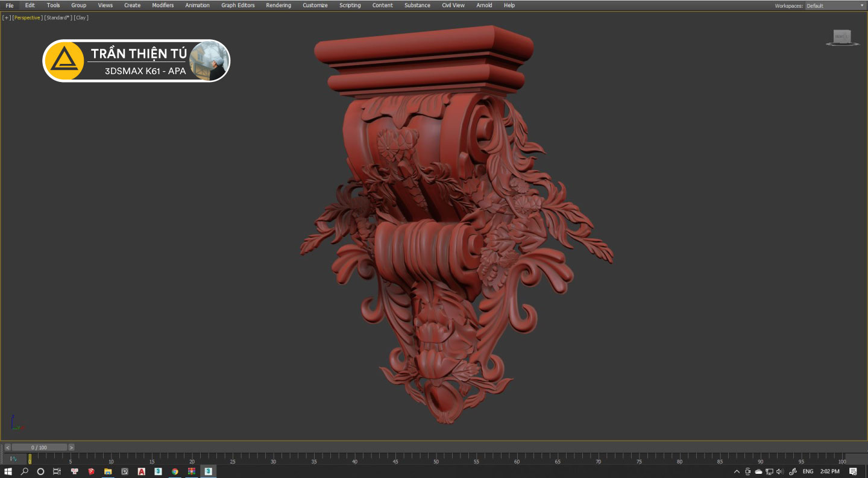Show hidden system tray icons
This screenshot has height=478, width=868.
click(x=737, y=471)
